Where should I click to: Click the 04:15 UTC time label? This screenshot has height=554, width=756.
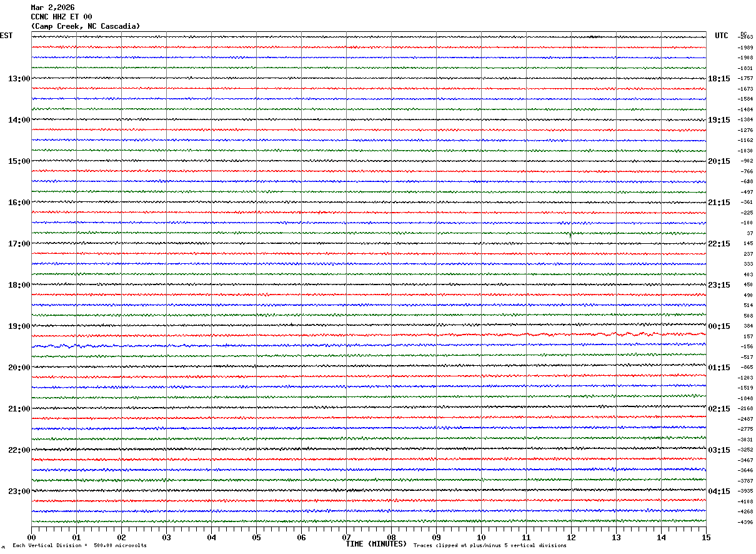719,491
